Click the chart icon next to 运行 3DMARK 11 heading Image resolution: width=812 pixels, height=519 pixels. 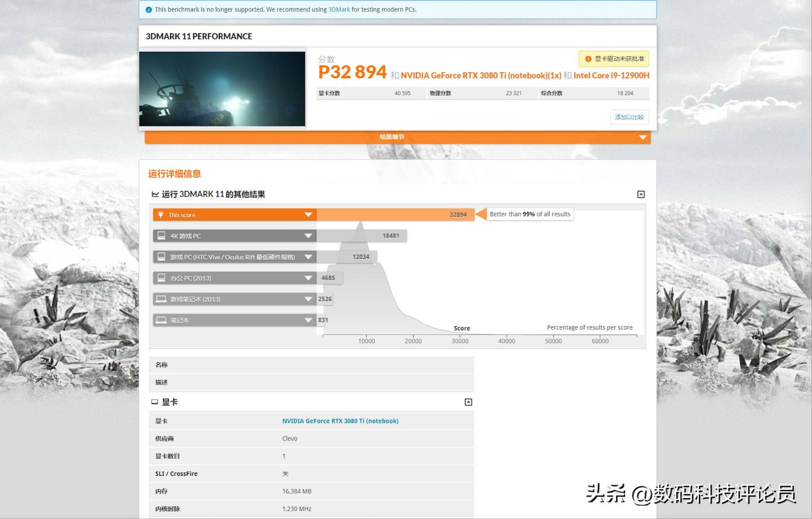click(x=154, y=193)
